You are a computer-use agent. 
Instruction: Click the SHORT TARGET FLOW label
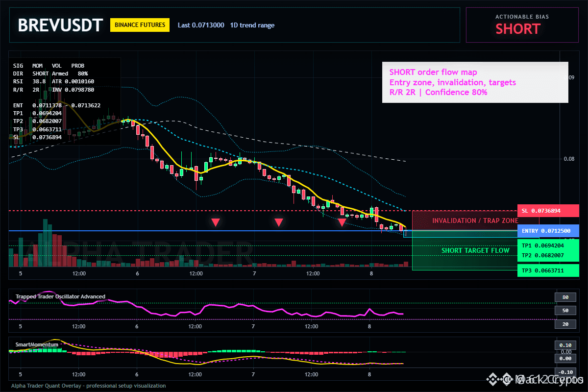(x=475, y=250)
